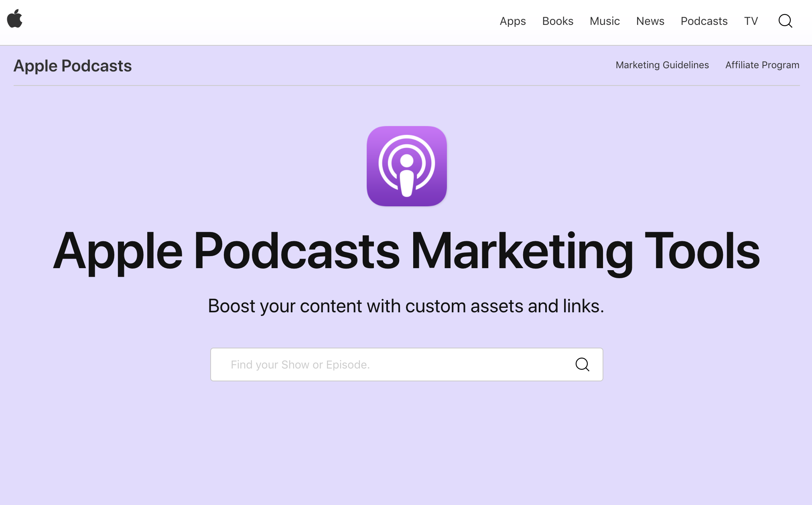Open the Apps nav item
The image size is (812, 505).
pyautogui.click(x=512, y=21)
